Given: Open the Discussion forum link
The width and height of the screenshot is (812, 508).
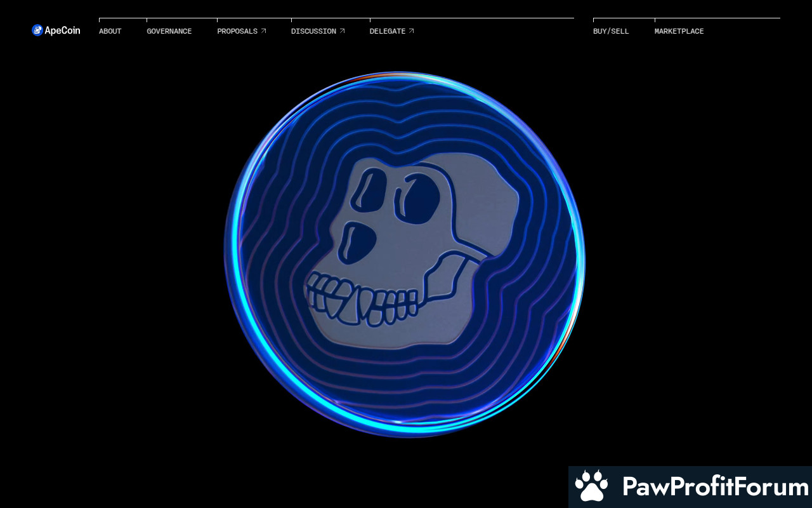Looking at the screenshot, I should (x=318, y=31).
